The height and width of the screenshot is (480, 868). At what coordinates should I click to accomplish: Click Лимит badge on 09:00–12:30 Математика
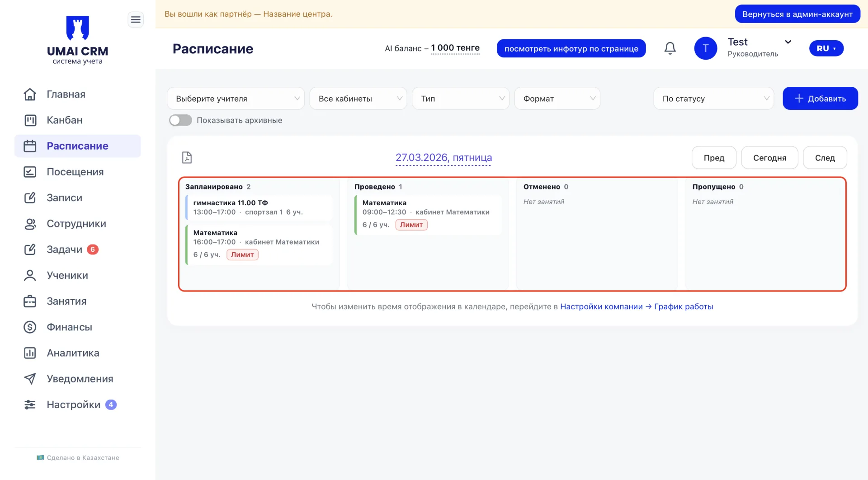(x=411, y=225)
